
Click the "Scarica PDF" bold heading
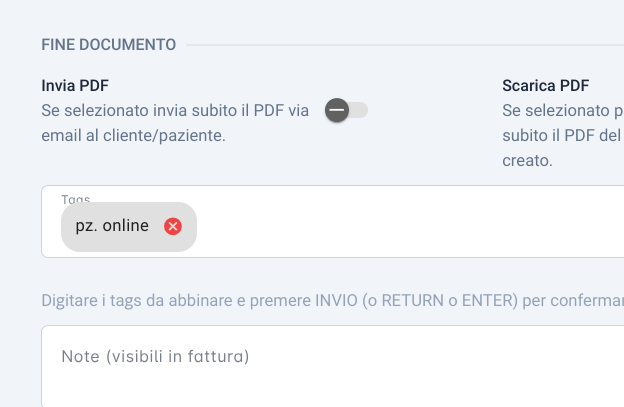(546, 86)
